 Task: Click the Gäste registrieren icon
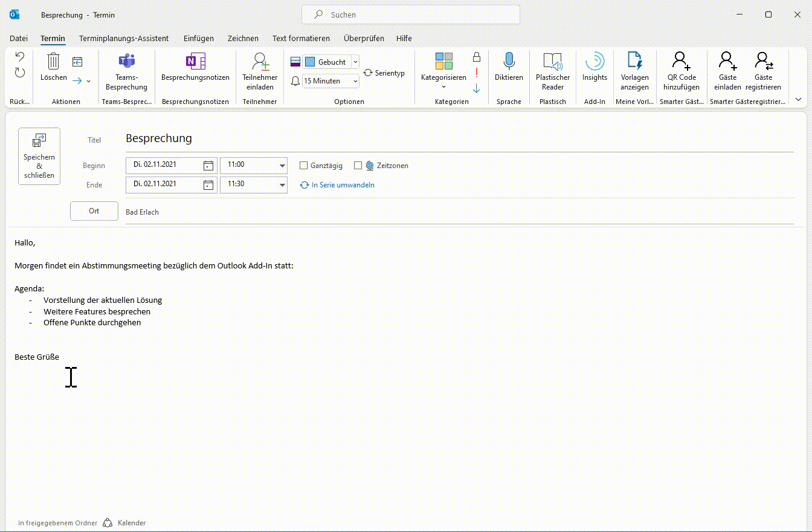click(763, 62)
